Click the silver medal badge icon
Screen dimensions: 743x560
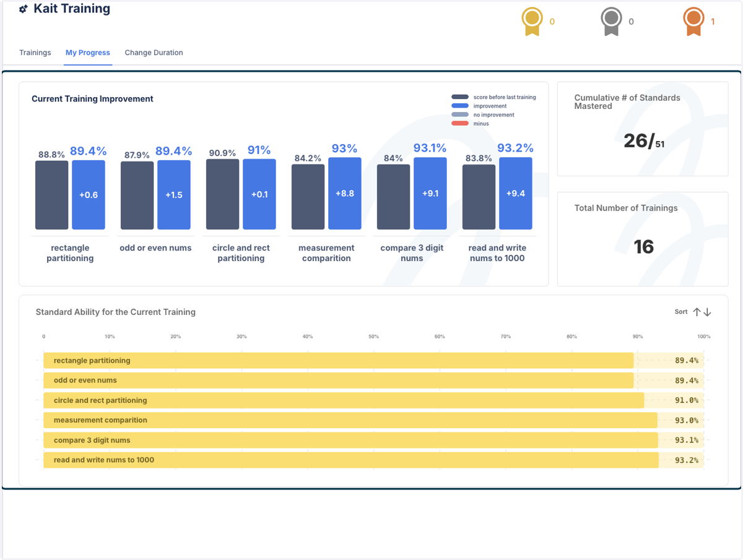click(611, 21)
